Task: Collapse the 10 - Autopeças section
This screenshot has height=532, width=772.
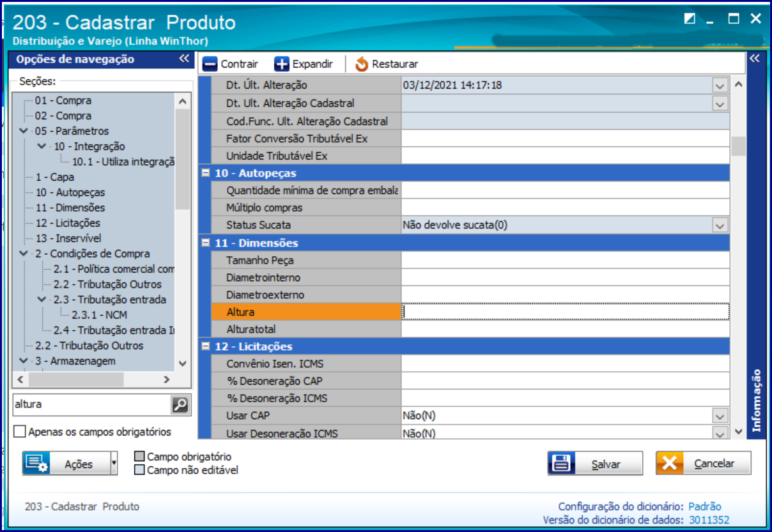Action: 206,173
